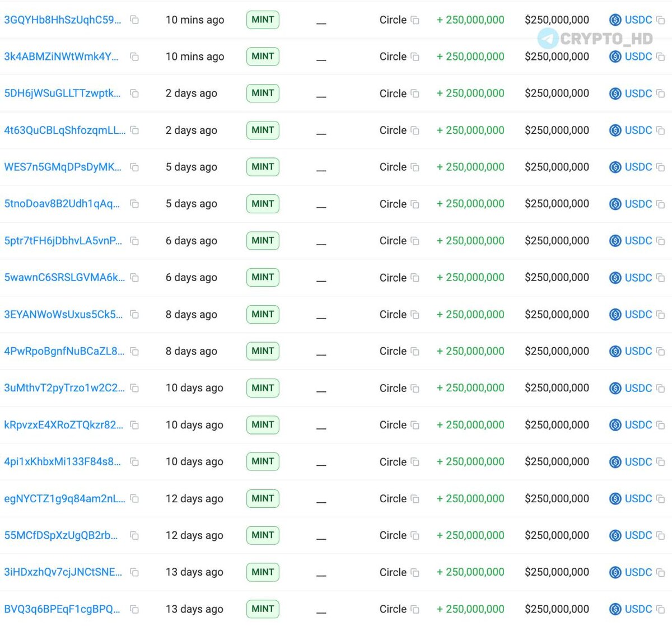Open transaction egNYCTZ1g9q84am2nL details
This screenshot has height=626, width=672.
(x=64, y=498)
